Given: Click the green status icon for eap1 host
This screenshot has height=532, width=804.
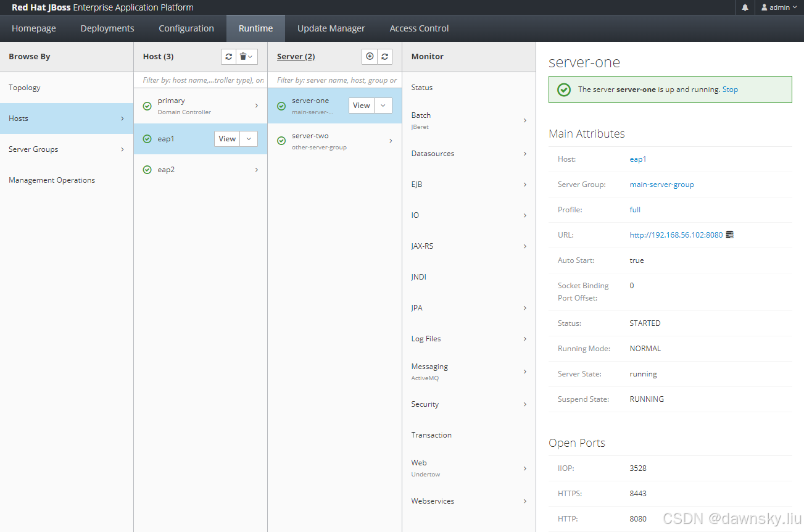Looking at the screenshot, I should (x=147, y=139).
